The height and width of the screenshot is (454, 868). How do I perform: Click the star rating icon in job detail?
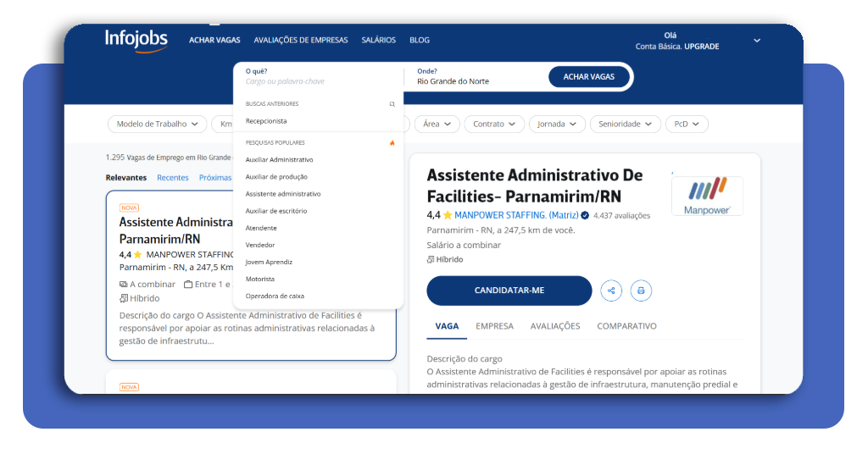click(x=448, y=215)
